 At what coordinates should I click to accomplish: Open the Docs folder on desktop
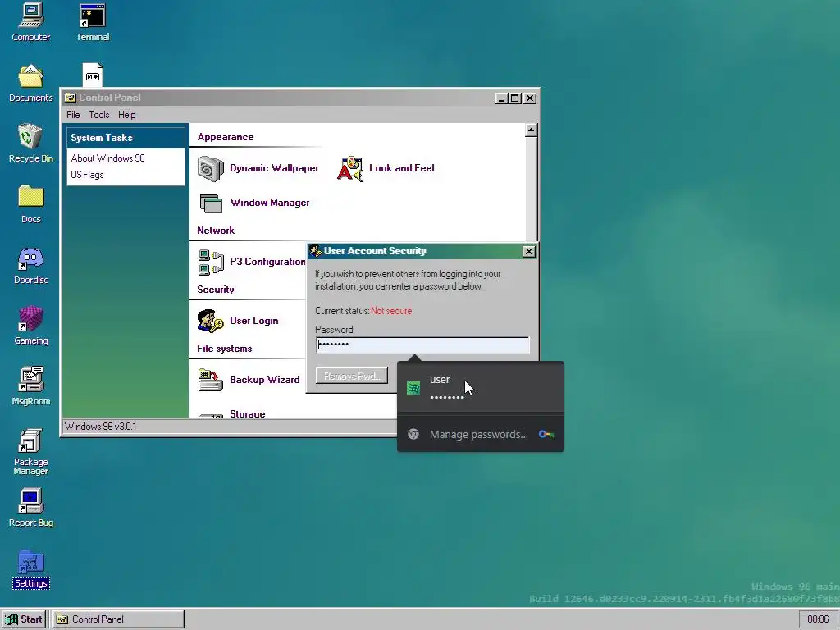(x=30, y=204)
